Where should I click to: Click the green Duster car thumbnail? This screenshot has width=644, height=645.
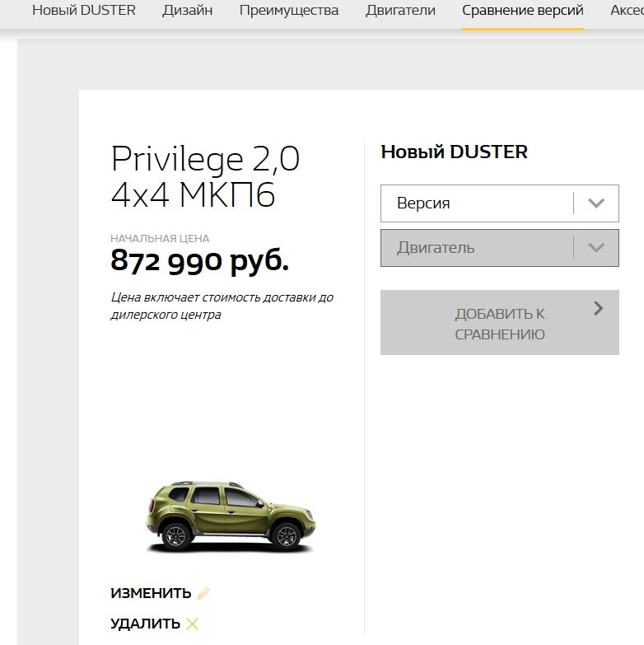231,516
